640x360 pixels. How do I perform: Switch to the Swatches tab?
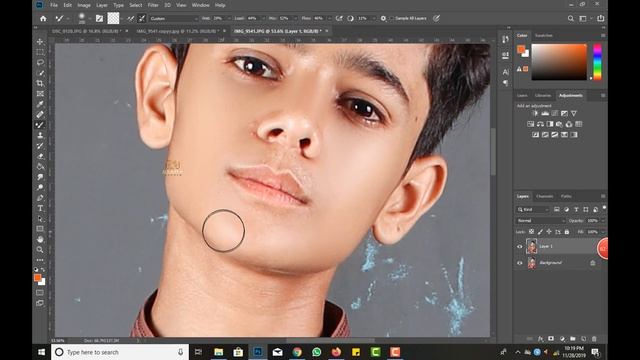[x=544, y=36]
